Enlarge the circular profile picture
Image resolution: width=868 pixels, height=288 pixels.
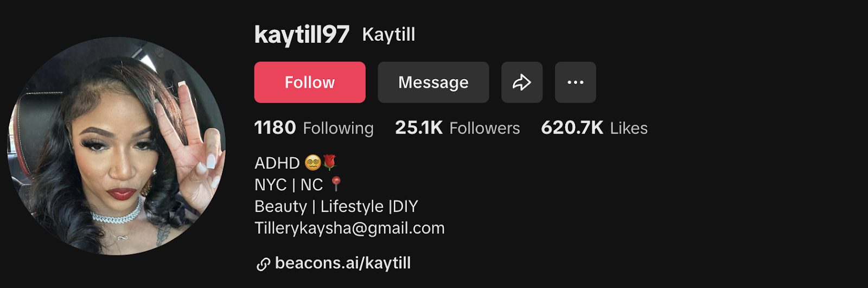[116, 146]
